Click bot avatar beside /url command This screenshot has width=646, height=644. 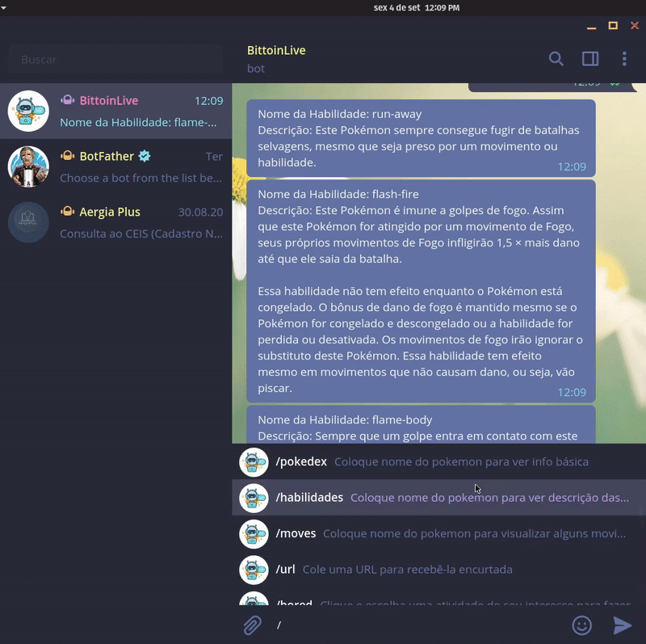point(254,570)
